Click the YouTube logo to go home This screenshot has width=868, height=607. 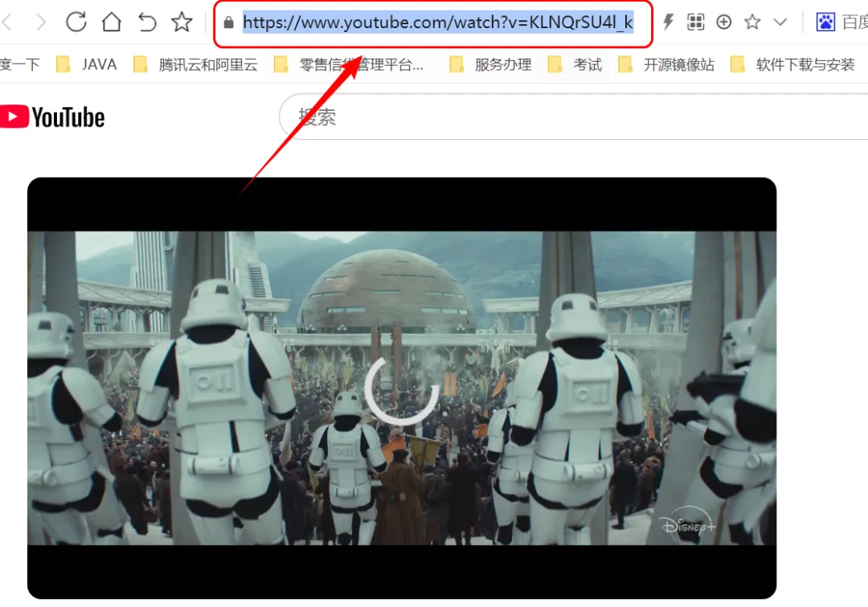pyautogui.click(x=52, y=117)
